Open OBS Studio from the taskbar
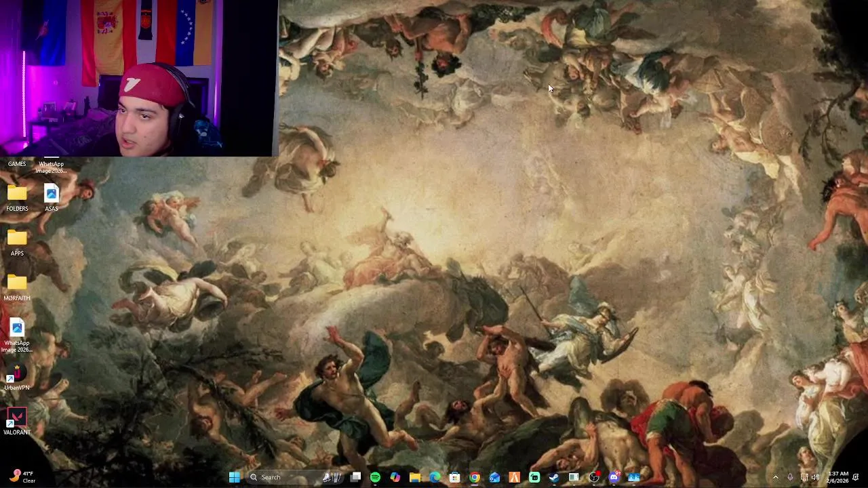Screen dimensions: 868x488 [594, 477]
